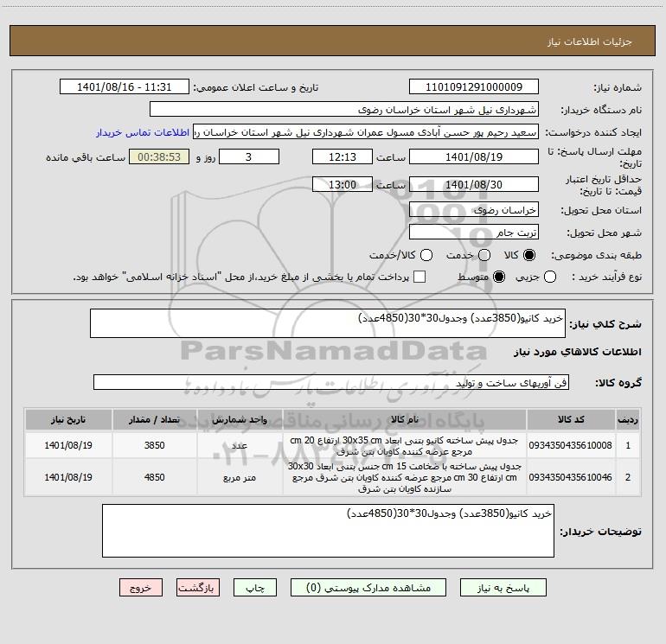Click the بازگشت back button
This screenshot has width=666, height=644.
tap(198, 588)
